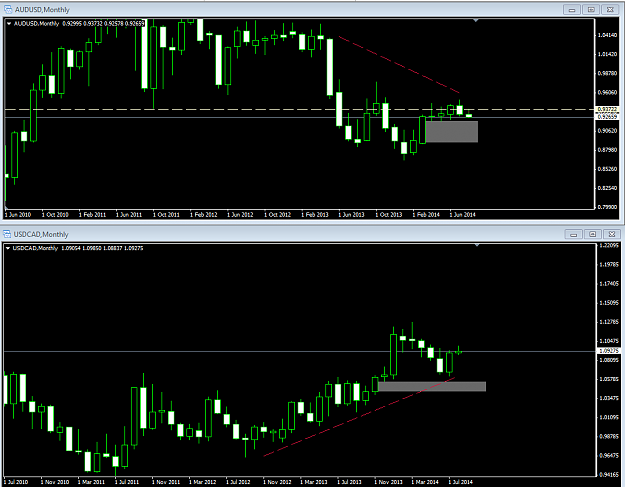This screenshot has height=487, width=625.
Task: Close the AUDUSD,Monthly chart window
Action: 610,10
